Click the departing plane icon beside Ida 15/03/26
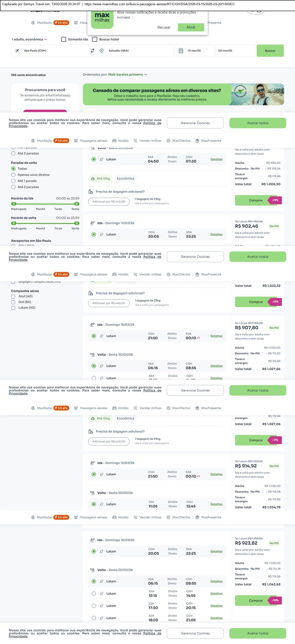Viewport: 295px width, 644px height. [x=92, y=223]
